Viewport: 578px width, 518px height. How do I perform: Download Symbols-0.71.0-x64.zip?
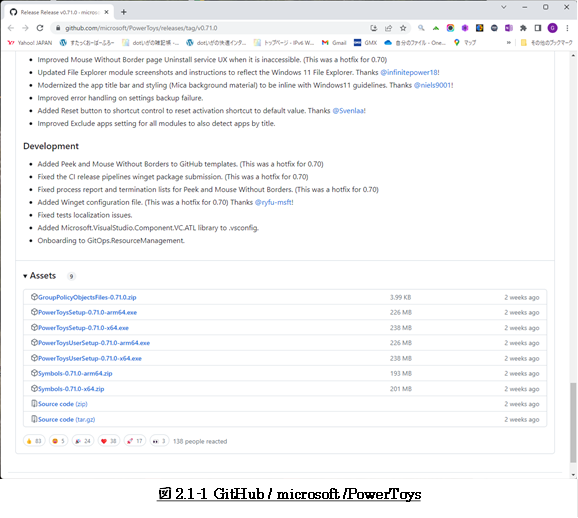point(71,389)
